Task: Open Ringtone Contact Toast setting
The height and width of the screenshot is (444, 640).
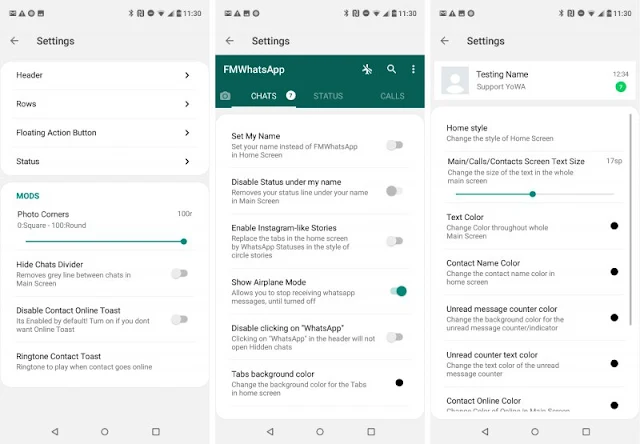Action: click(x=104, y=362)
